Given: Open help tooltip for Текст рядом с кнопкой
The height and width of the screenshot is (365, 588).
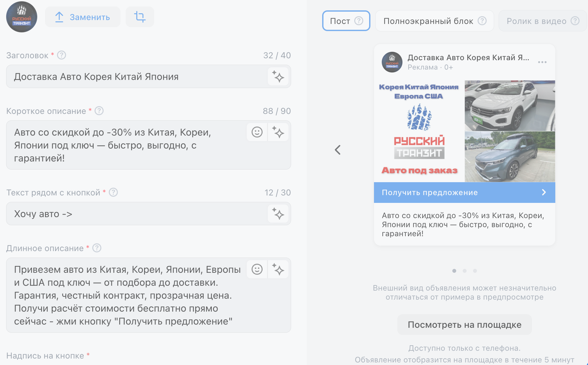Looking at the screenshot, I should pos(113,193).
